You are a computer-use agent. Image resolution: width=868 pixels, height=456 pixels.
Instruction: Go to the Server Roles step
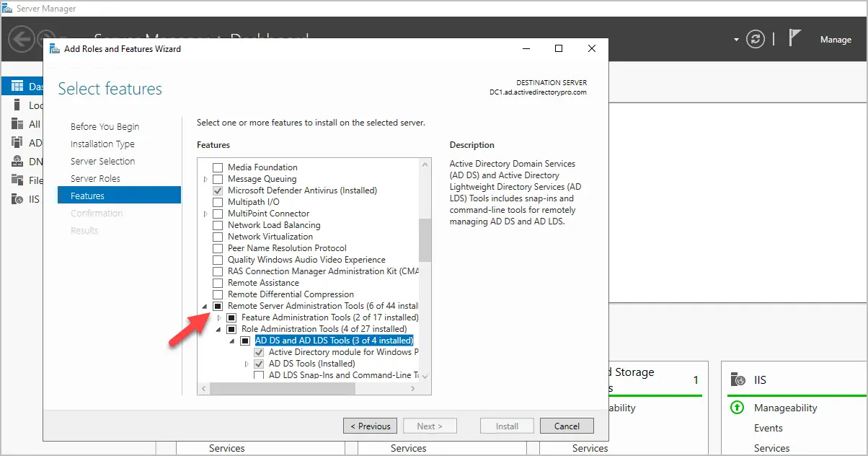pos(95,178)
